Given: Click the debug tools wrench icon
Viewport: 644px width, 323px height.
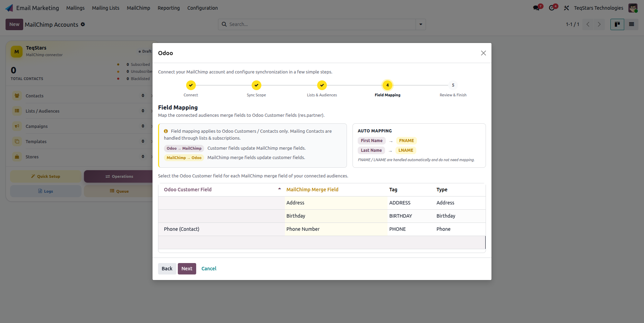Looking at the screenshot, I should coord(566,8).
